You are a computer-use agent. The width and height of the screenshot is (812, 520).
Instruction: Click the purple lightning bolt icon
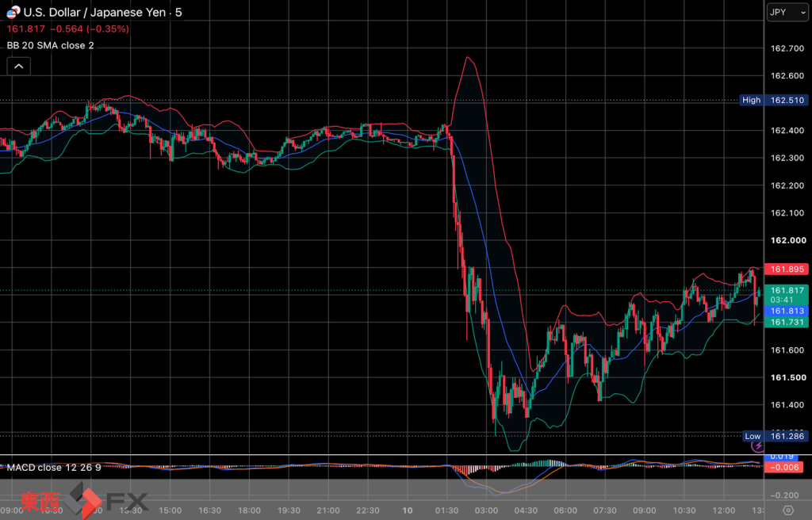tap(758, 446)
